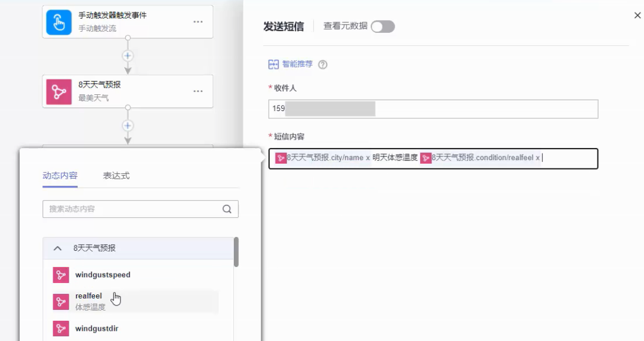Click the search magnifier in the dynamic content box
644x341 pixels.
click(x=227, y=209)
